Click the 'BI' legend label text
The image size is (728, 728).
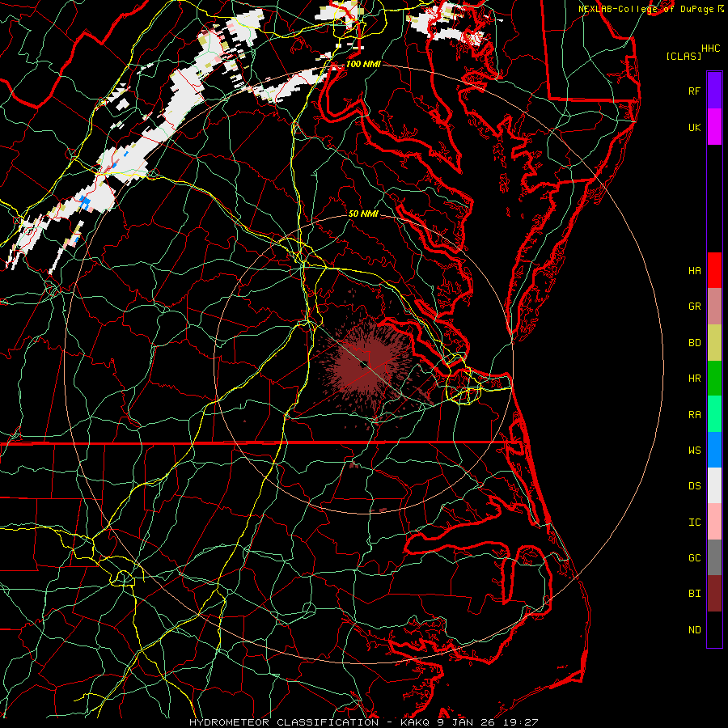coord(694,594)
